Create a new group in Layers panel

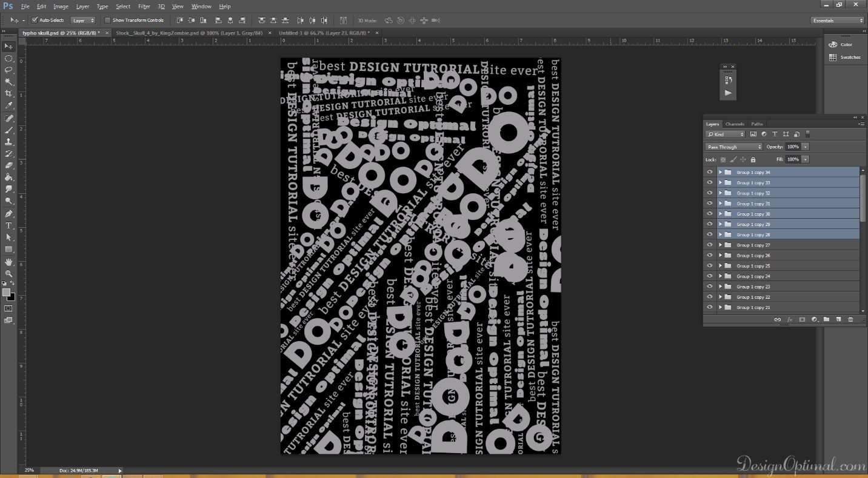click(826, 319)
